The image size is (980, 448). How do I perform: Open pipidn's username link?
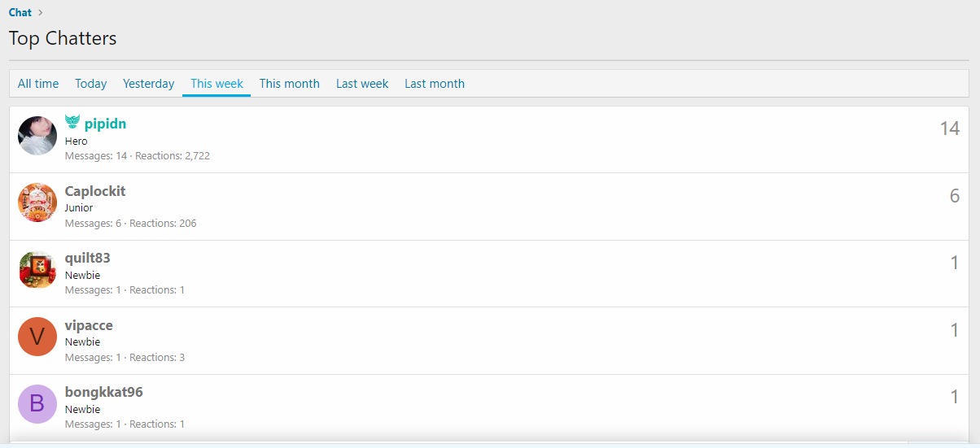(105, 124)
